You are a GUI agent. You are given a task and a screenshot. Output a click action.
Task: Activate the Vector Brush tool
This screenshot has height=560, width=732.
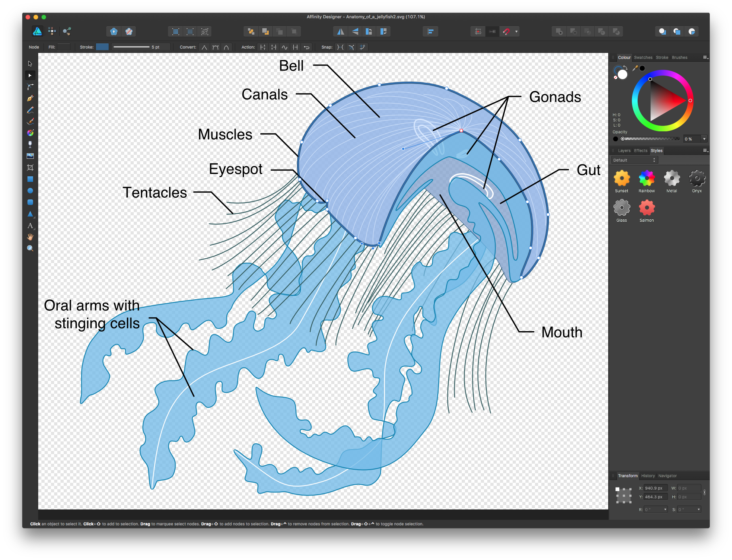click(x=30, y=121)
